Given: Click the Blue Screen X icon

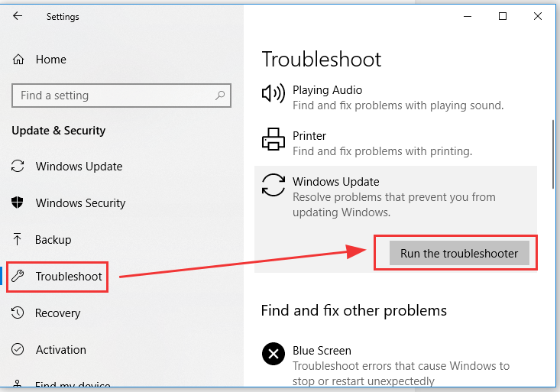Looking at the screenshot, I should pos(274,354).
